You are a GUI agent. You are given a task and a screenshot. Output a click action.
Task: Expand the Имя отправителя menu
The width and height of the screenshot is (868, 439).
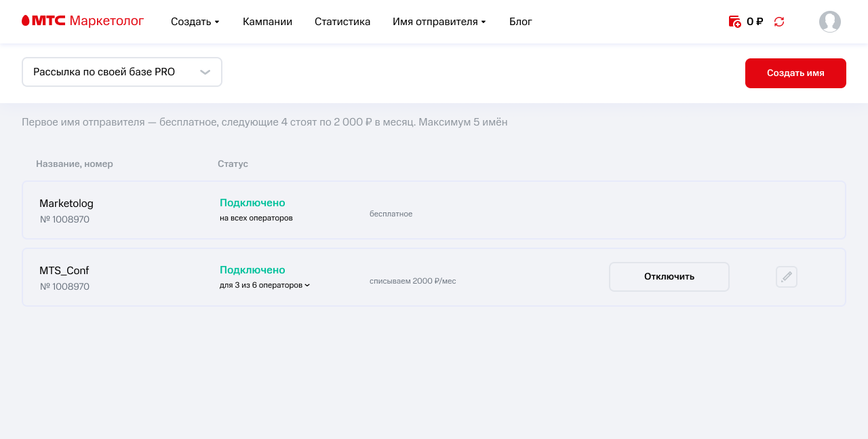coord(439,22)
